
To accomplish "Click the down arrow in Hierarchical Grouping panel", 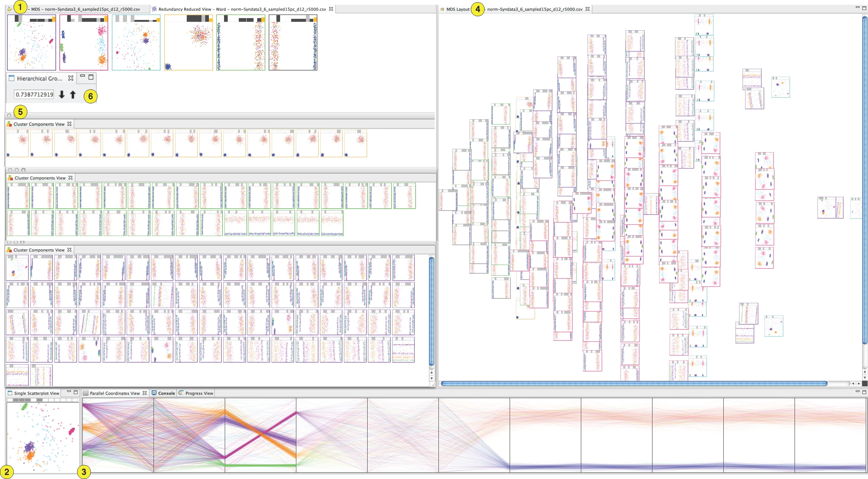I will [x=62, y=95].
